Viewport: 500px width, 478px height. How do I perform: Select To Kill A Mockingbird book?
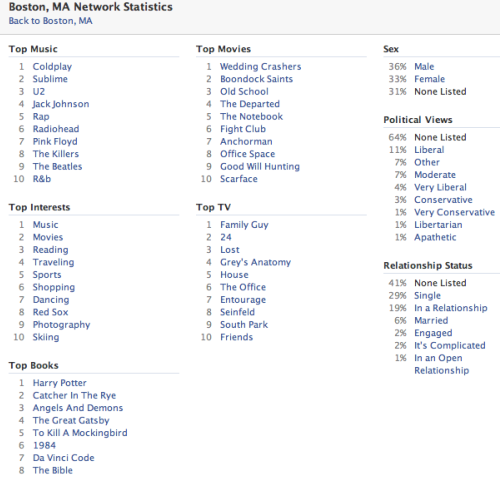(x=80, y=433)
